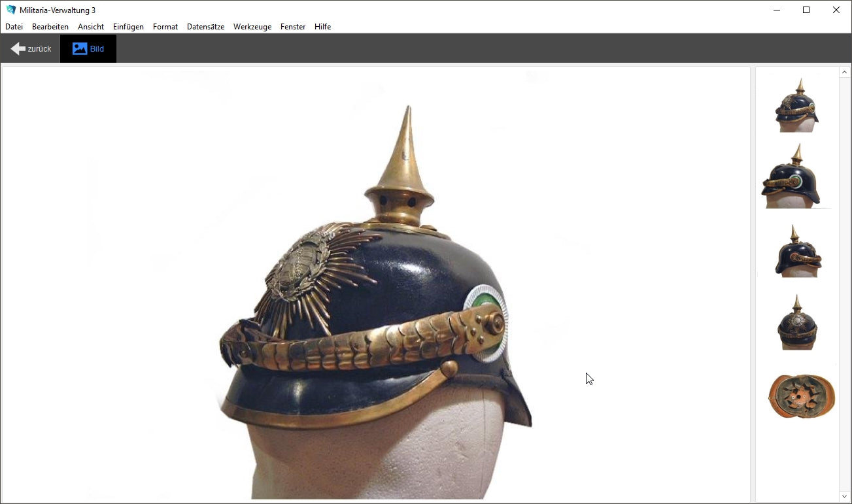This screenshot has height=504, width=852.
Task: Click the scroll down arrow in thumbnail panel
Action: (844, 496)
